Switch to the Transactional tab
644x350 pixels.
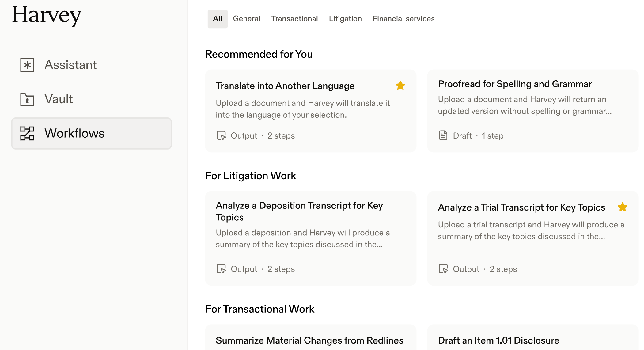tap(294, 19)
